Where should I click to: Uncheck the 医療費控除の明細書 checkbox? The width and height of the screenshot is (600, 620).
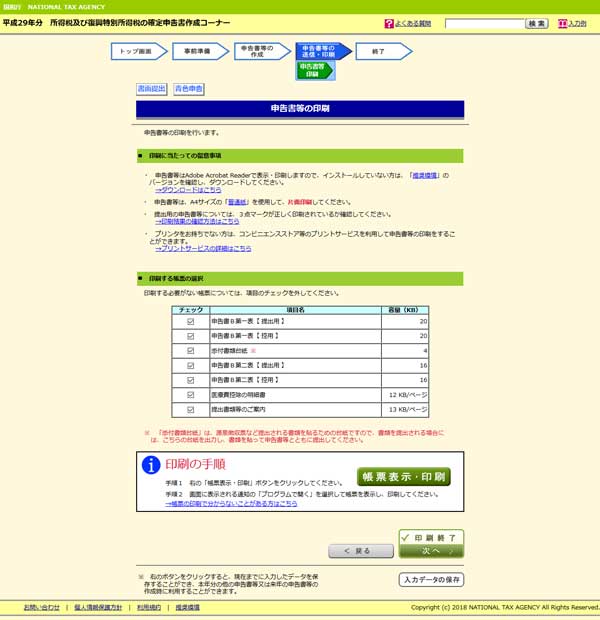(x=190, y=395)
